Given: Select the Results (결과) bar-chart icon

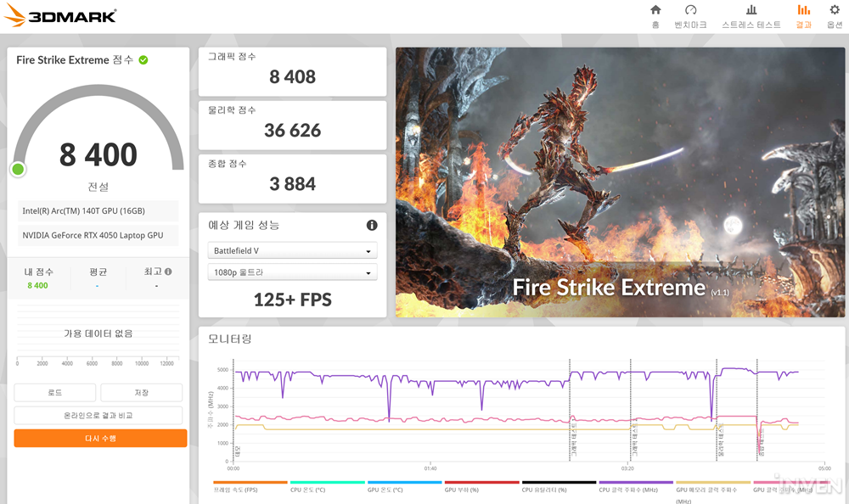Looking at the screenshot, I should click(803, 9).
